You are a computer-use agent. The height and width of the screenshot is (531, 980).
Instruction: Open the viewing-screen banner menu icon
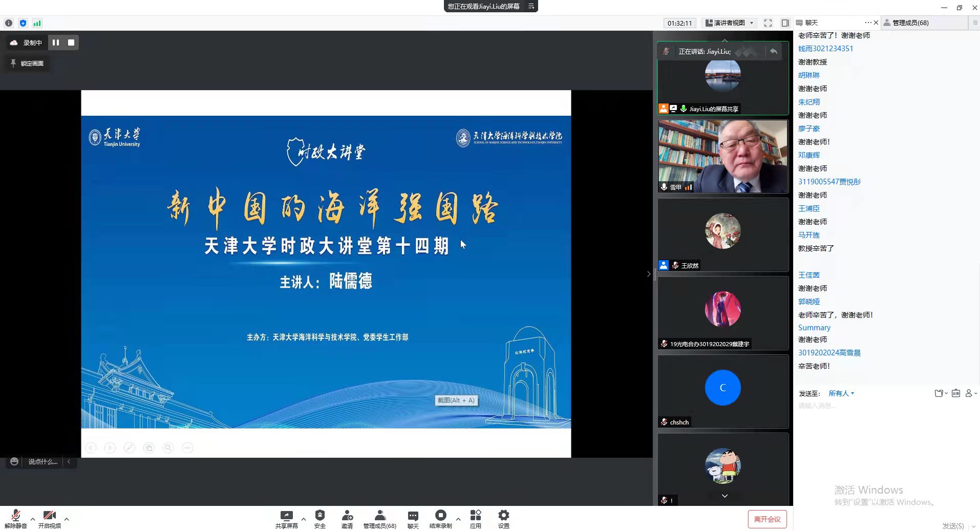[x=531, y=6]
